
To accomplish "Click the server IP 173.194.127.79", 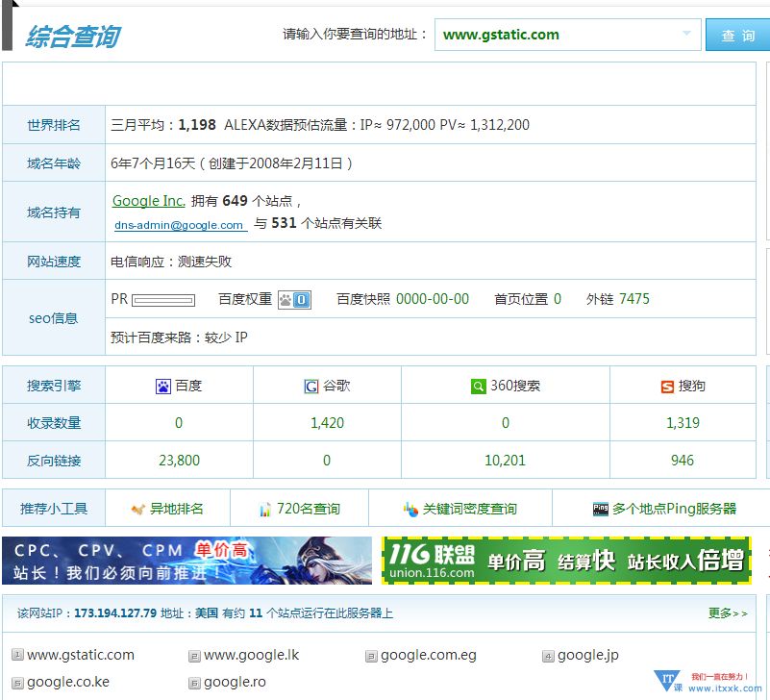I will [115, 613].
